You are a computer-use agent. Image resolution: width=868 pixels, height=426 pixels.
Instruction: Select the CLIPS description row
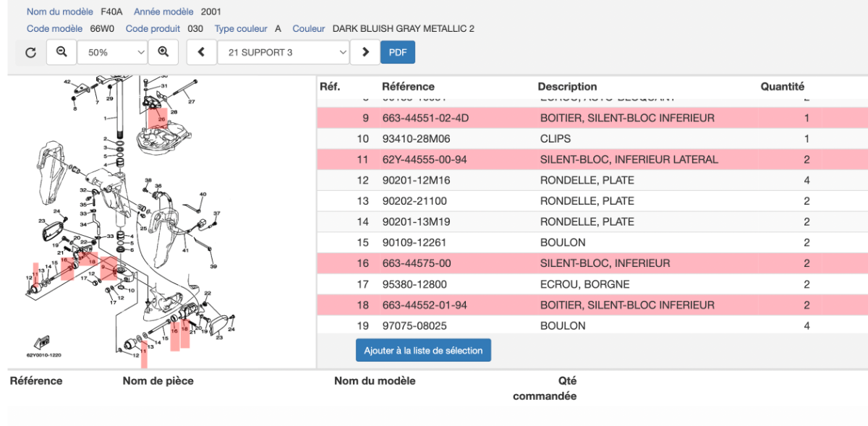pos(556,139)
